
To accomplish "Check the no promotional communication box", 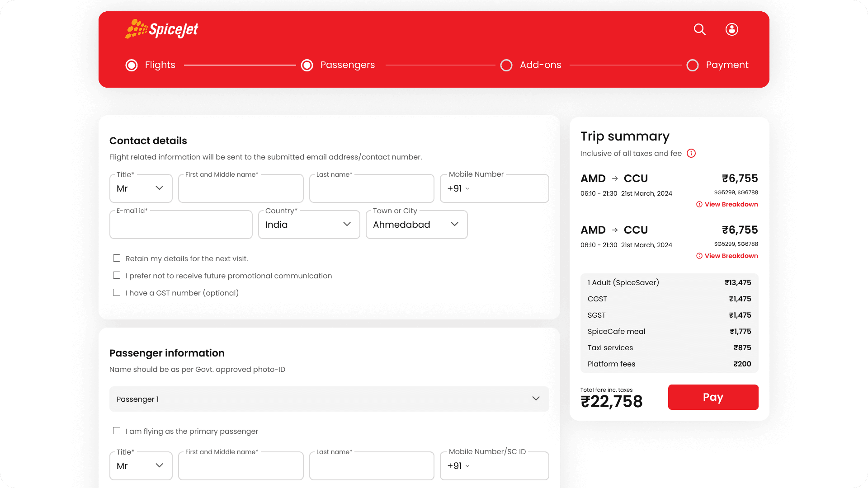I will [117, 275].
